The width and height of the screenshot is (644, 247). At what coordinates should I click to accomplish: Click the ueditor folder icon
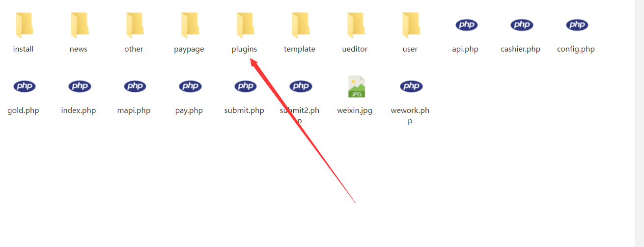coord(355,26)
